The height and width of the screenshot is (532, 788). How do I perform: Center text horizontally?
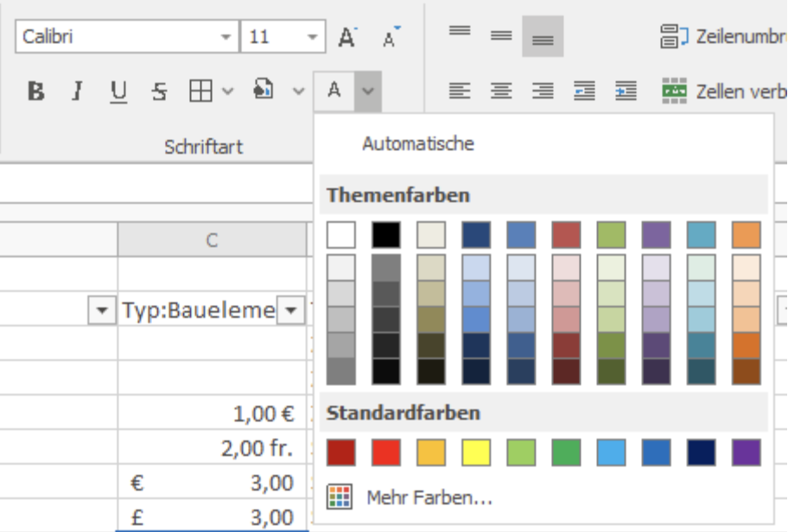coord(501,91)
